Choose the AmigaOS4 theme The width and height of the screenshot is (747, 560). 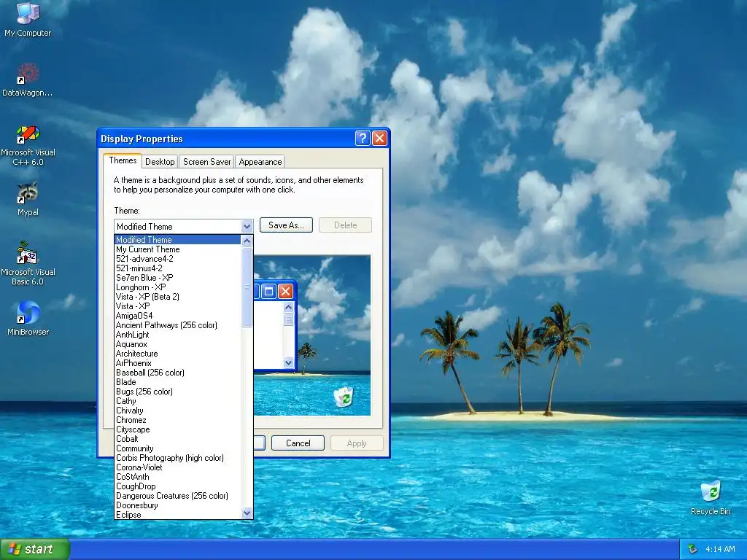coord(178,316)
